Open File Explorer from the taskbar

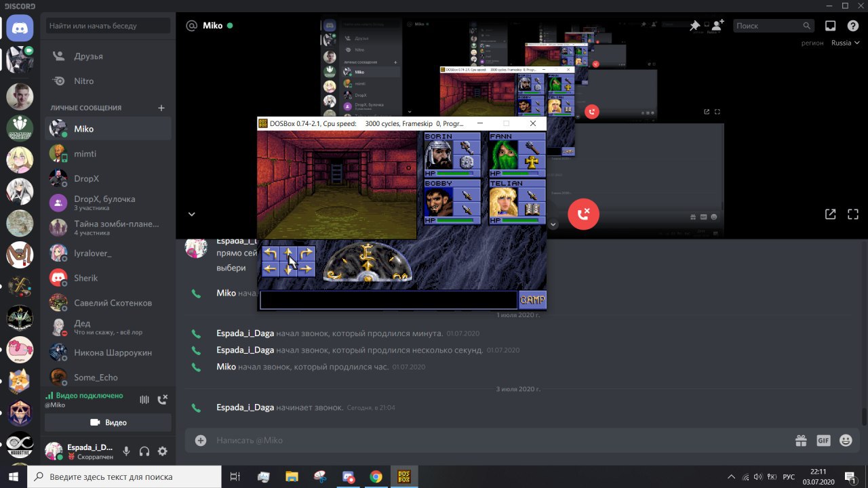click(292, 476)
